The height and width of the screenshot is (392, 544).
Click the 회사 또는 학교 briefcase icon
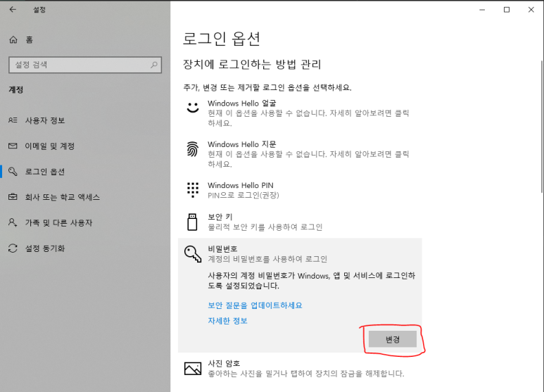coord(13,197)
